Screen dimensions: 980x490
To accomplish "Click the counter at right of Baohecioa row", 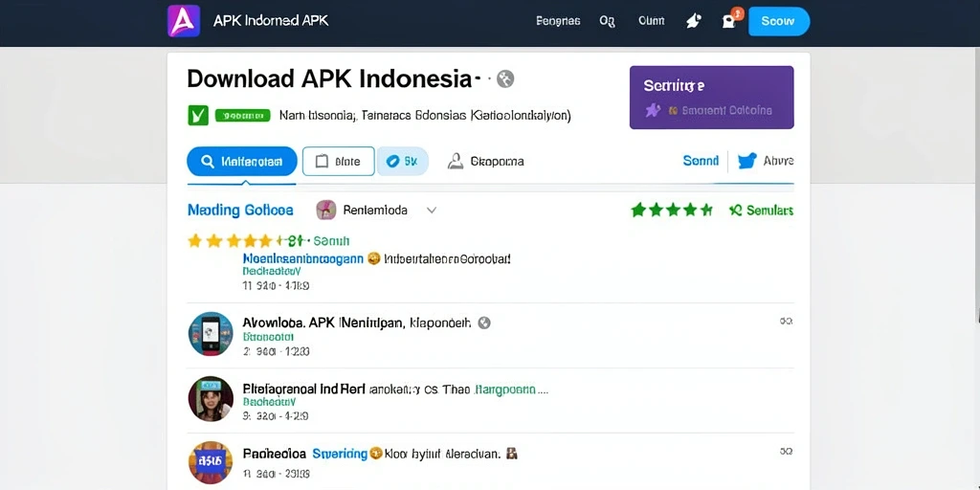I will tap(787, 451).
